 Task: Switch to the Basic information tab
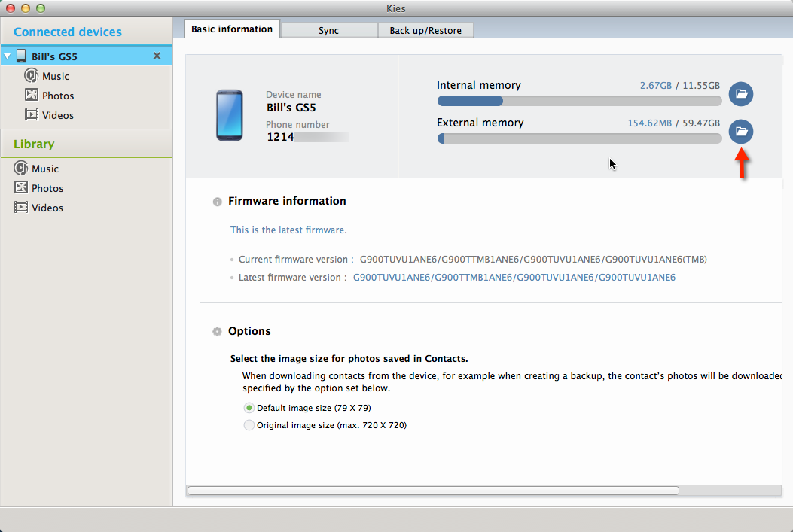[x=232, y=29]
